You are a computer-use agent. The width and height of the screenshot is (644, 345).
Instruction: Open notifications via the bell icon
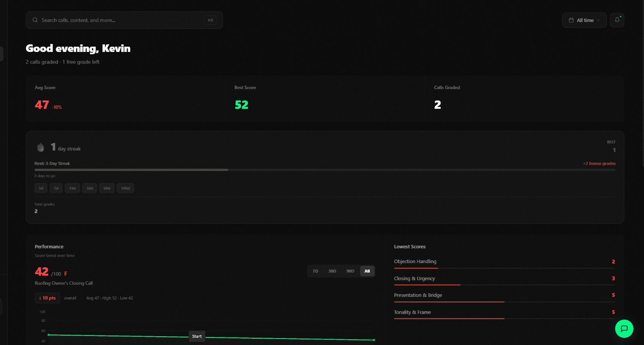coord(617,20)
